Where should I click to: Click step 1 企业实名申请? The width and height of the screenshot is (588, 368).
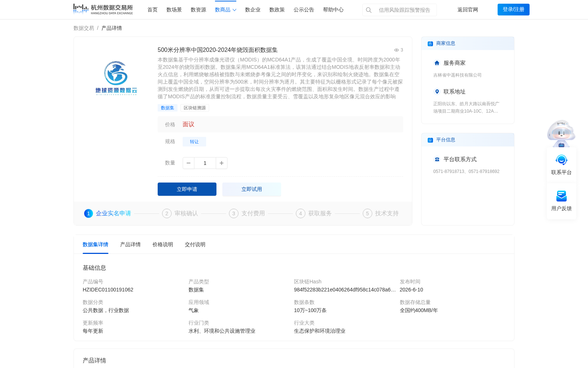[x=108, y=213]
